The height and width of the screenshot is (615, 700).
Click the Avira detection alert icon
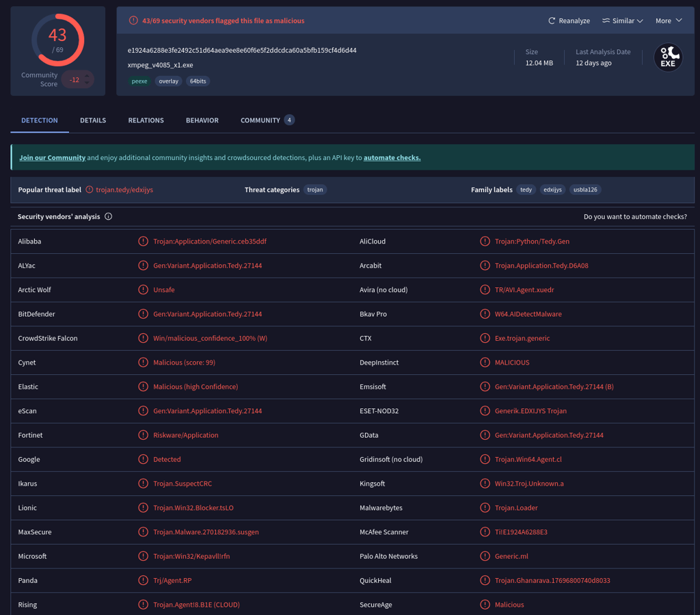(x=485, y=289)
